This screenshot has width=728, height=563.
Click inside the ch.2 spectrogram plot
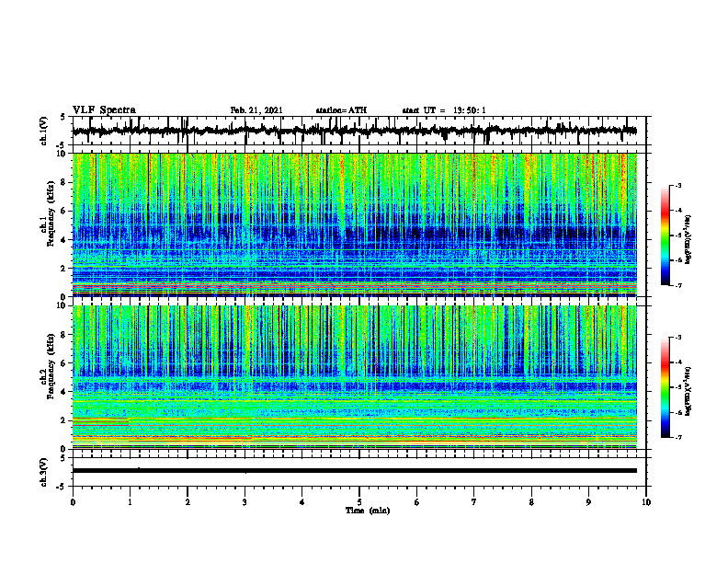[x=354, y=377]
